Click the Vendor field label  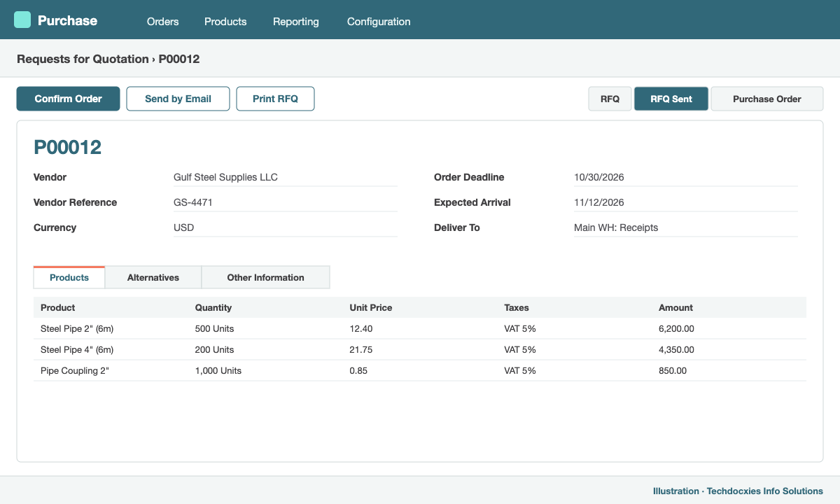tap(50, 177)
